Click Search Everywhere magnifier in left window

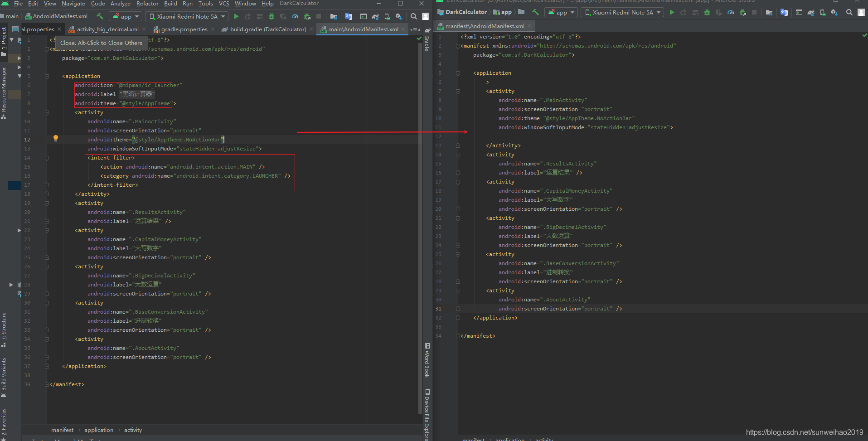tap(414, 16)
